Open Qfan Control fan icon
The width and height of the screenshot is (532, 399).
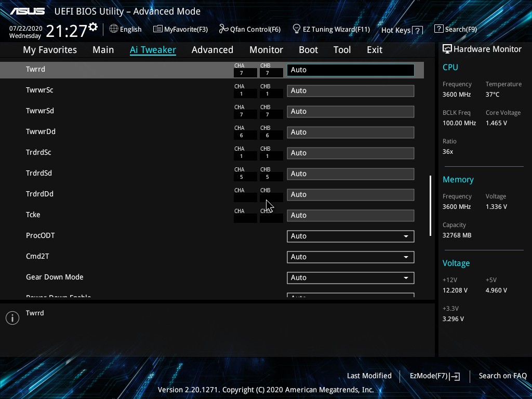(224, 29)
